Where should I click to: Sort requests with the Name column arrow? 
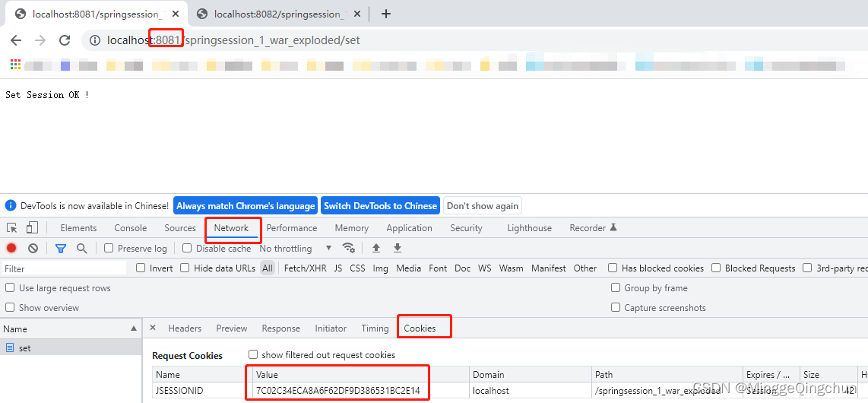(134, 328)
